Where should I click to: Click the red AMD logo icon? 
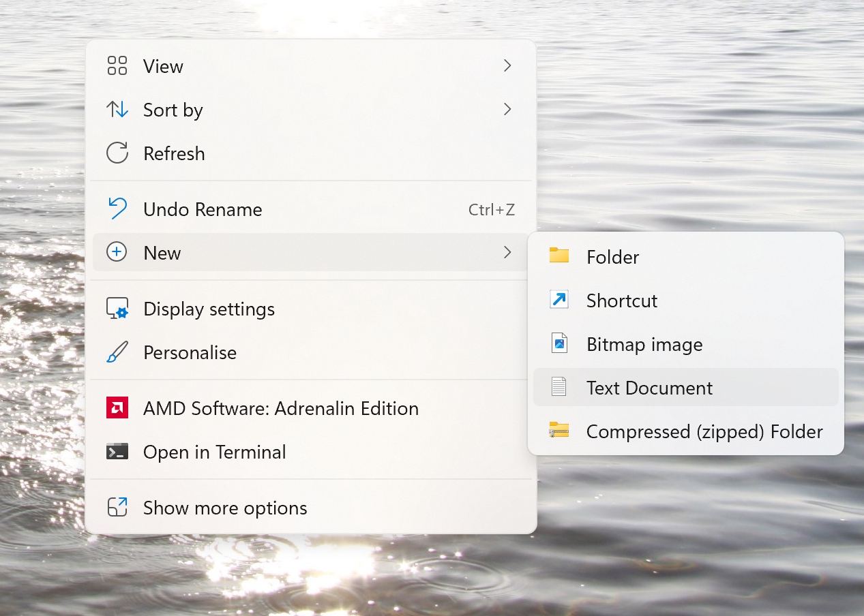(117, 408)
